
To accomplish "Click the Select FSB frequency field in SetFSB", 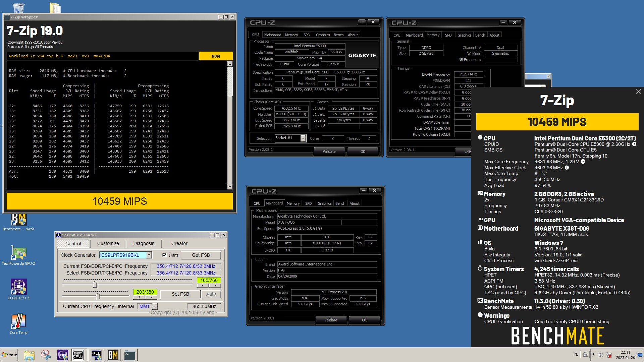I will 185,273.
